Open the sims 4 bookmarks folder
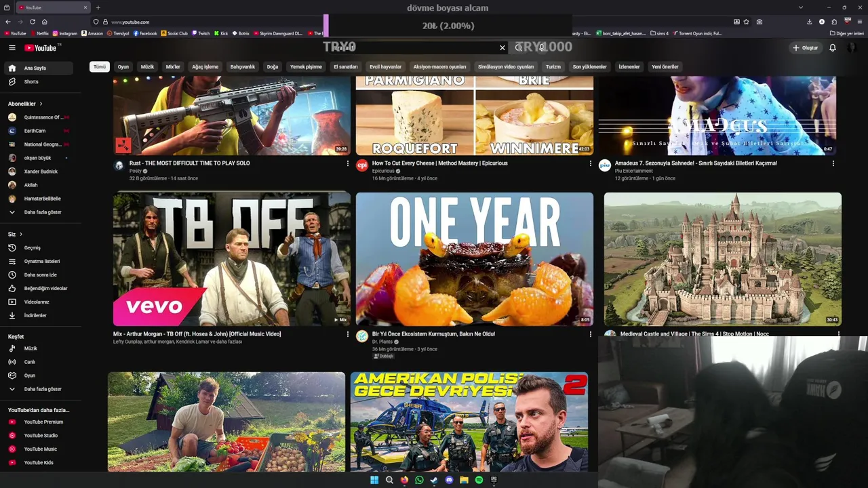 (659, 33)
